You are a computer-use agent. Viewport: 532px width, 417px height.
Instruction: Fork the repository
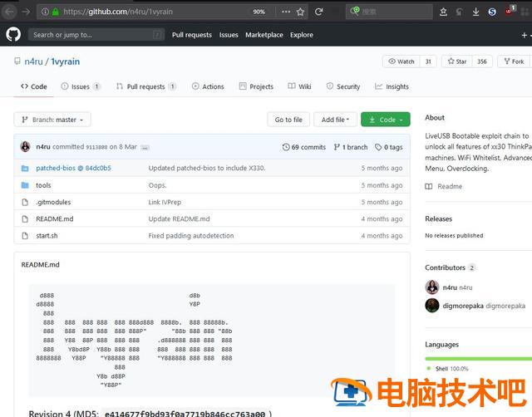(514, 61)
